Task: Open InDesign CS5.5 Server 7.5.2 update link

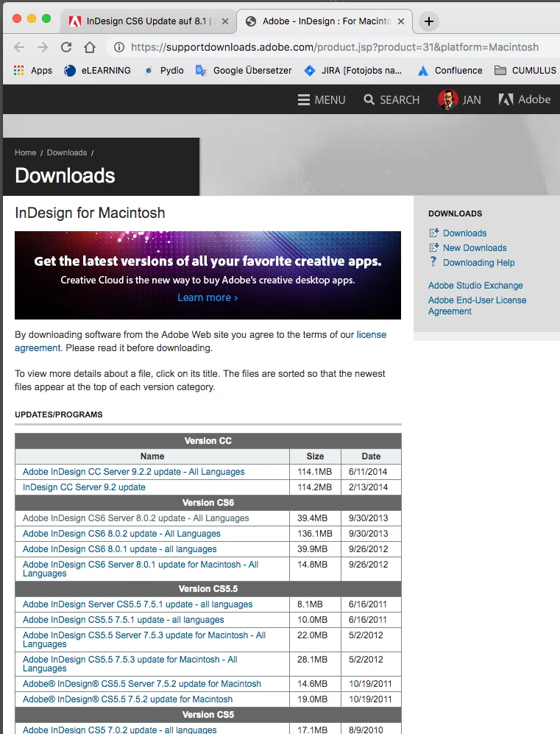Action: [x=142, y=684]
